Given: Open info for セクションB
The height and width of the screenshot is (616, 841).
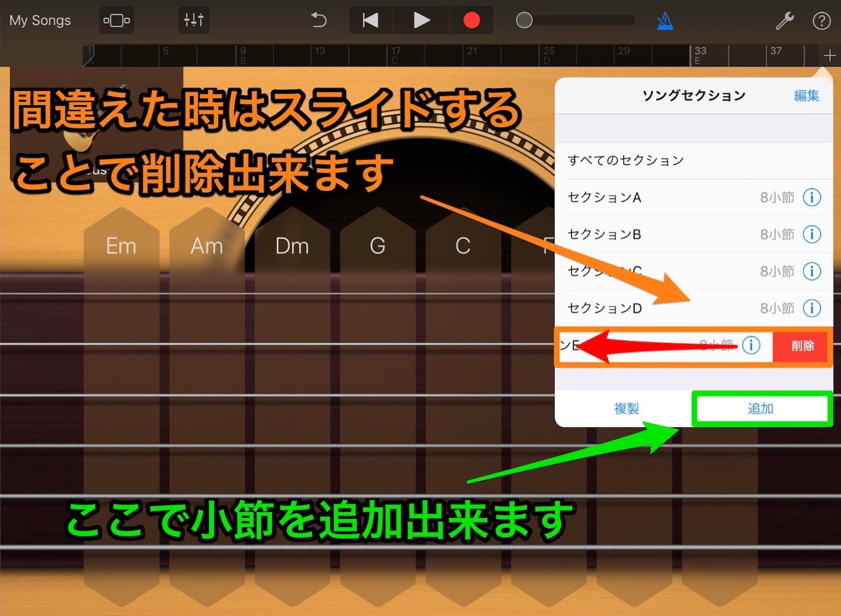Looking at the screenshot, I should point(811,234).
